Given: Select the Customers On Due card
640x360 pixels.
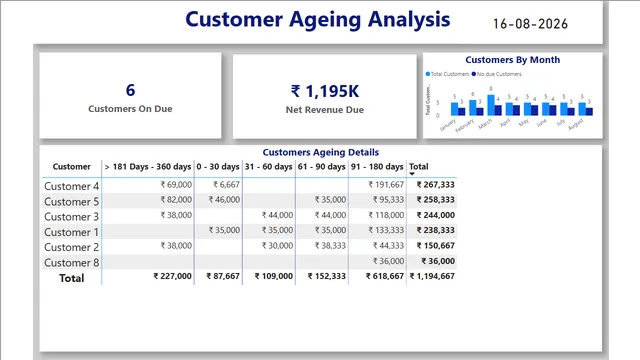Looking at the screenshot, I should click(130, 96).
